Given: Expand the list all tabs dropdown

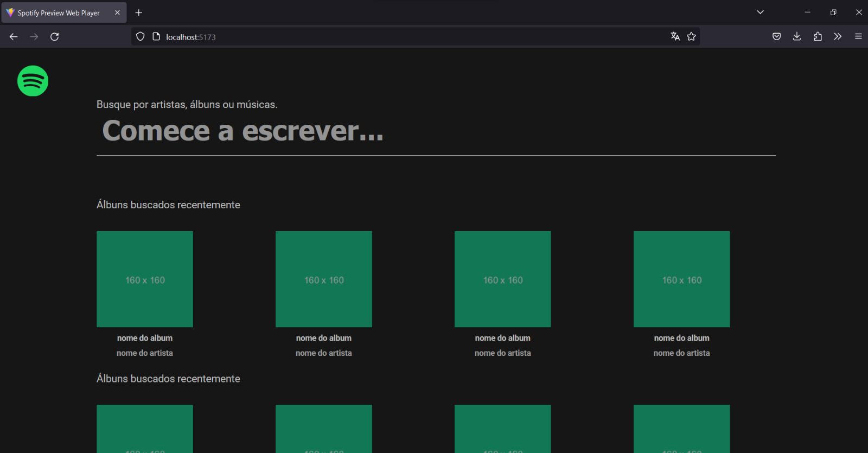Looking at the screenshot, I should click(x=760, y=12).
